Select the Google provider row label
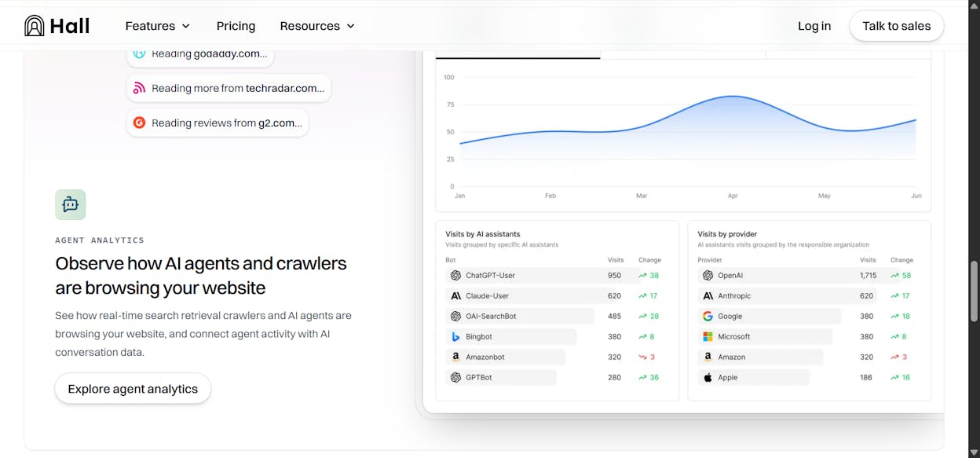Screen dimensions: 980x458 [x=730, y=316]
